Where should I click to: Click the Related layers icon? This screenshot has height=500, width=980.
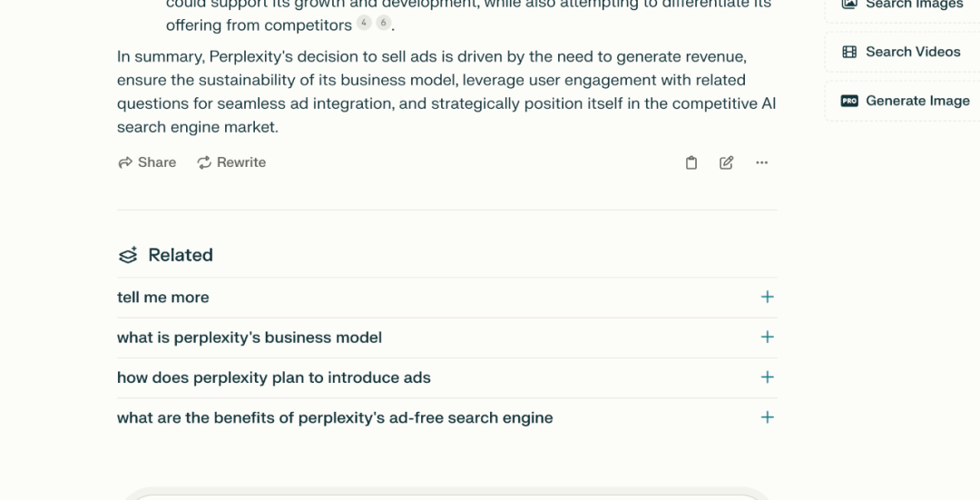click(128, 255)
